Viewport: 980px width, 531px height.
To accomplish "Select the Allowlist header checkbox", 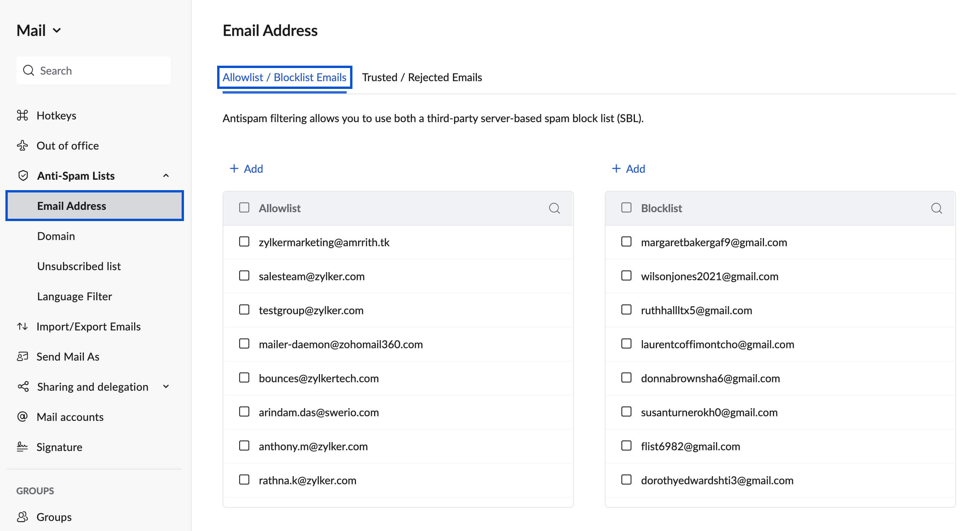I will tap(244, 207).
